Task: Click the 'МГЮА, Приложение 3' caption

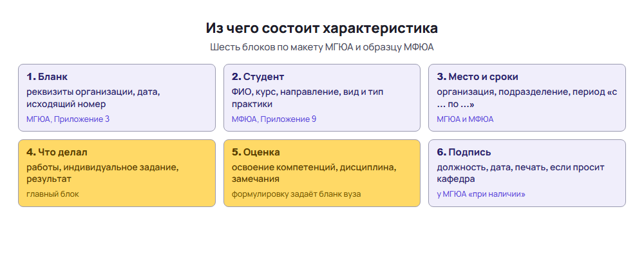Action: tap(68, 119)
